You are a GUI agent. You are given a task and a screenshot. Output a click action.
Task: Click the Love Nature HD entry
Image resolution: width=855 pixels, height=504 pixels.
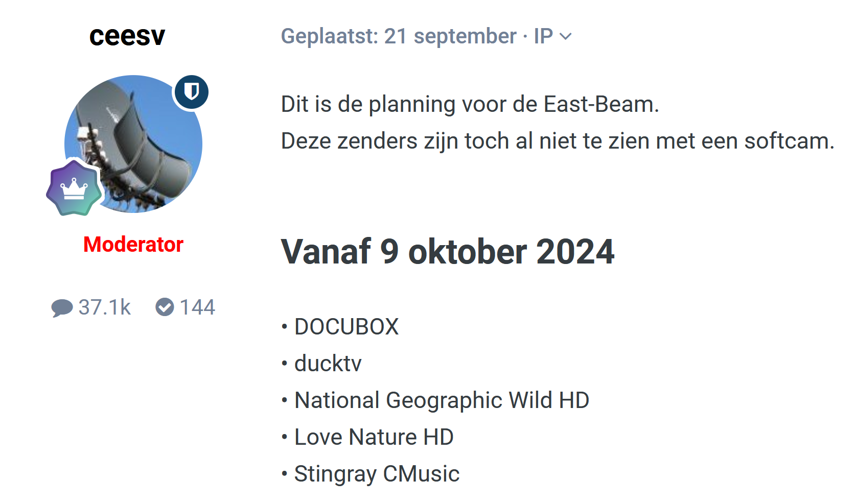(x=374, y=437)
